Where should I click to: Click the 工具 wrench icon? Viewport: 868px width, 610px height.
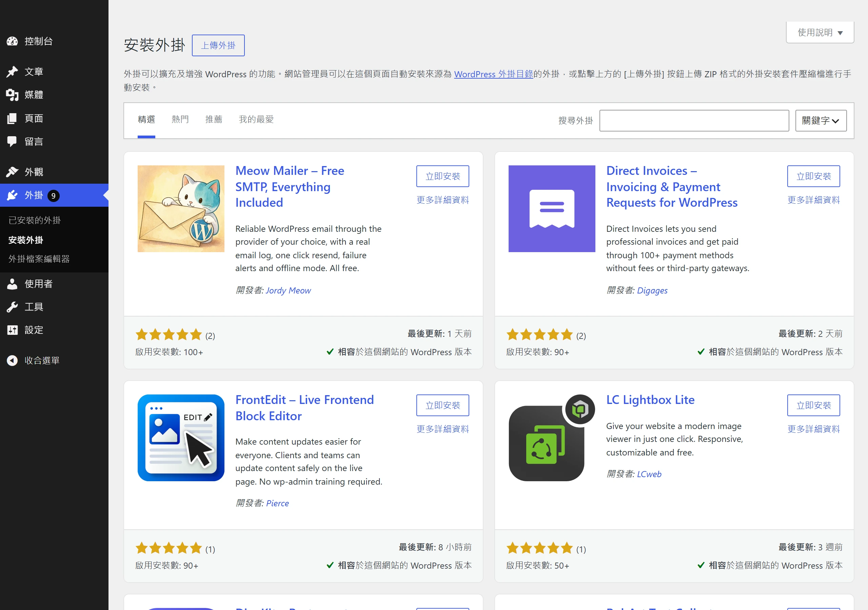[12, 307]
